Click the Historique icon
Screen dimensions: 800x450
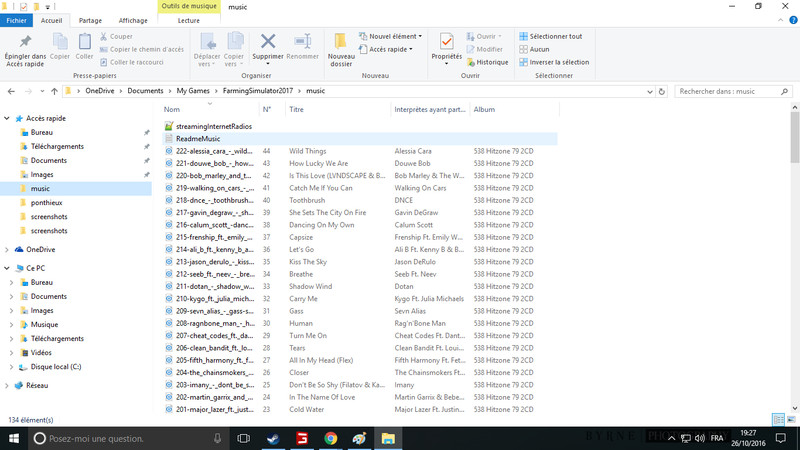pos(487,62)
